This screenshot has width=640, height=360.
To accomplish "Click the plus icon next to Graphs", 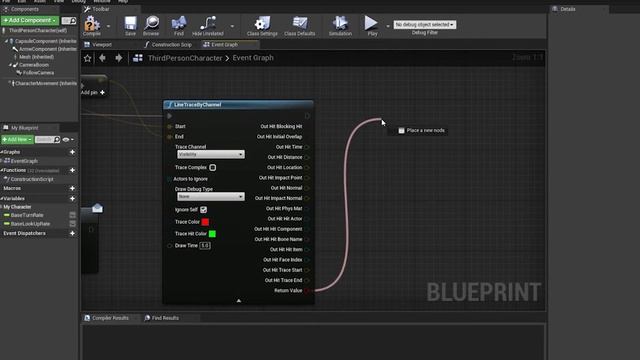I will (72, 152).
